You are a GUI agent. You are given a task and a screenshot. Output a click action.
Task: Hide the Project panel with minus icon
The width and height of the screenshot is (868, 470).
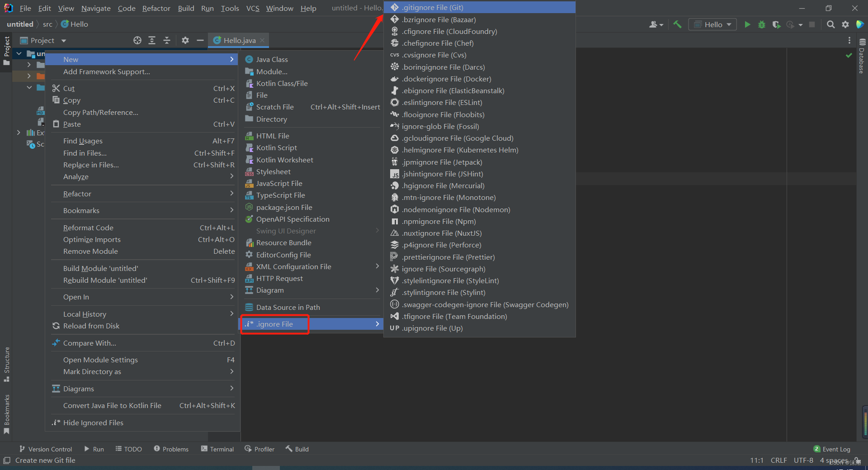[x=200, y=40]
